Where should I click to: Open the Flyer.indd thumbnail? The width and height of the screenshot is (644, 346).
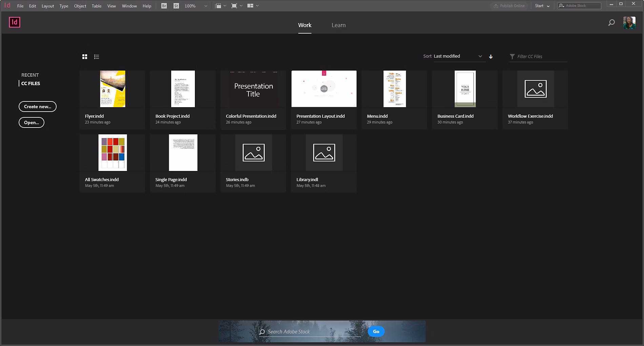coord(112,89)
